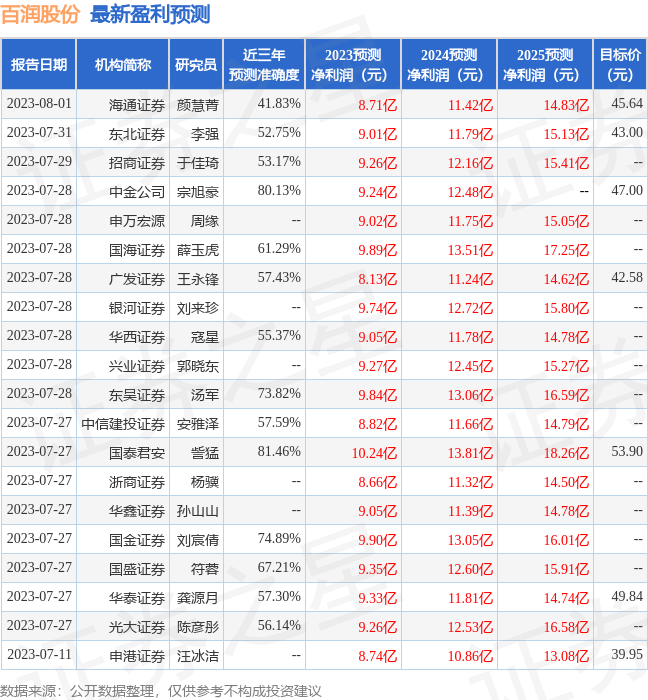The height and width of the screenshot is (700, 648).
Task: Click analyst name 孙山山
Action: 198,511
